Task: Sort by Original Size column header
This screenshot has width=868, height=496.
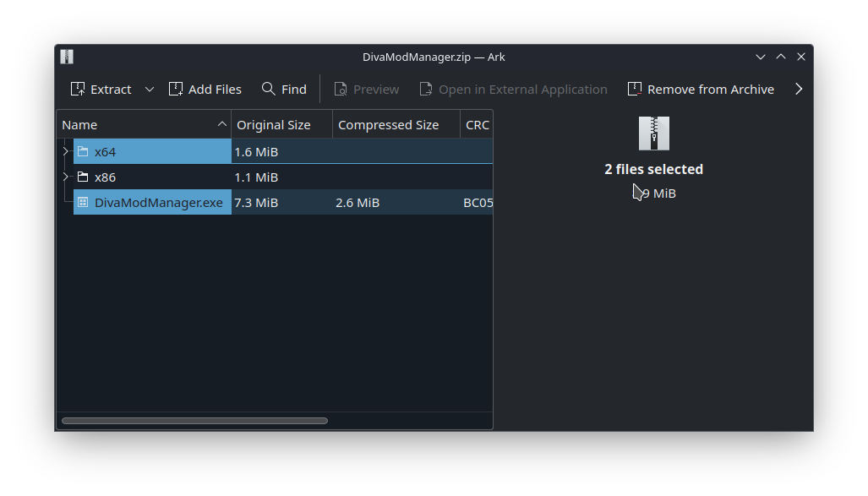Action: [274, 125]
